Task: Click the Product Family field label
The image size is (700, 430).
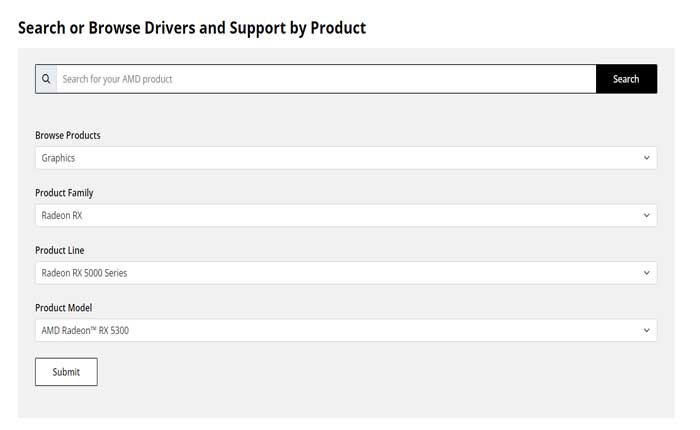Action: pyautogui.click(x=64, y=193)
